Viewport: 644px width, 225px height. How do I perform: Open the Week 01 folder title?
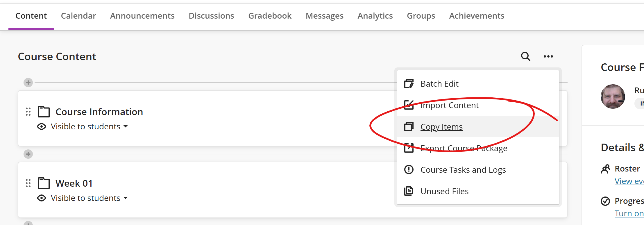click(74, 183)
